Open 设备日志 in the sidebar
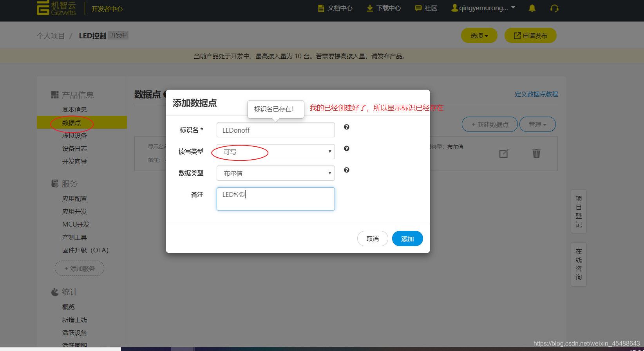The width and height of the screenshot is (644, 351). point(74,148)
